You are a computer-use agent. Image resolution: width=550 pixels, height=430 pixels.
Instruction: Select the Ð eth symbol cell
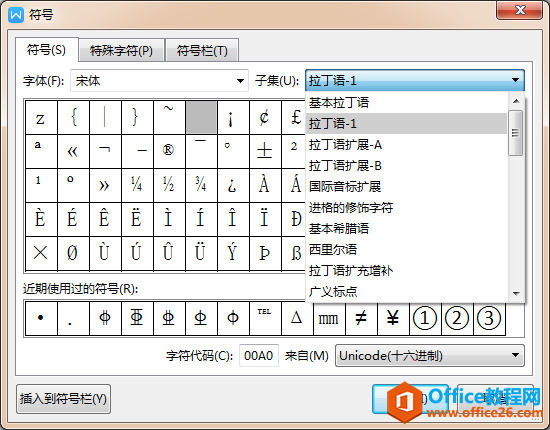[x=294, y=219]
